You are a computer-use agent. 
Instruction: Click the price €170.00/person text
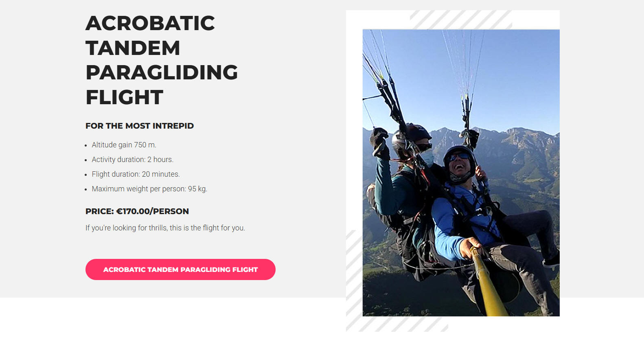click(137, 211)
